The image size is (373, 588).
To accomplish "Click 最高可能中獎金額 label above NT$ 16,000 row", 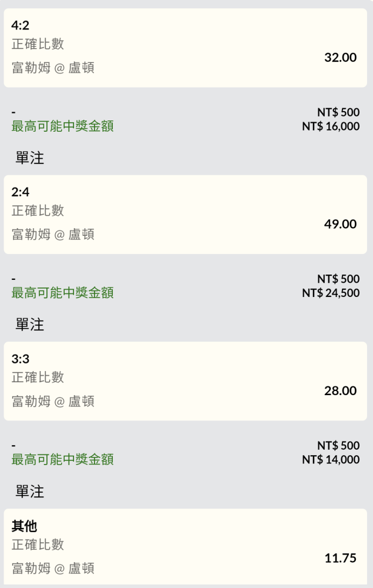I will 62,126.
